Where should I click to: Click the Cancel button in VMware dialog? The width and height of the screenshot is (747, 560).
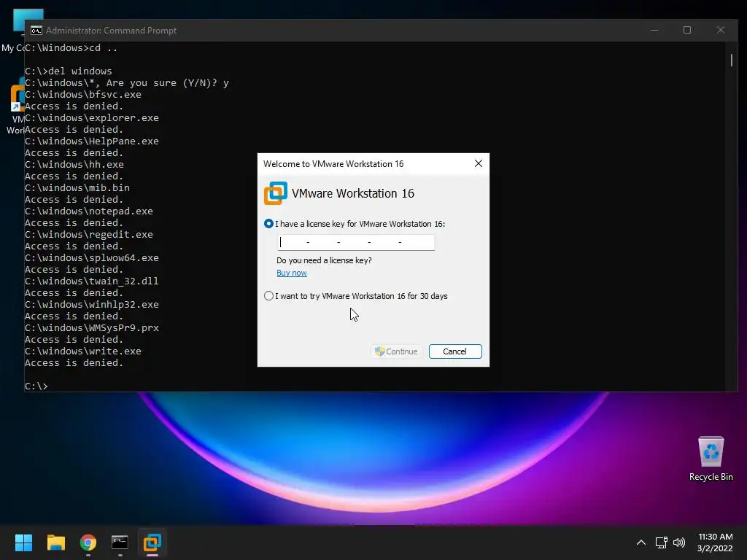click(455, 351)
